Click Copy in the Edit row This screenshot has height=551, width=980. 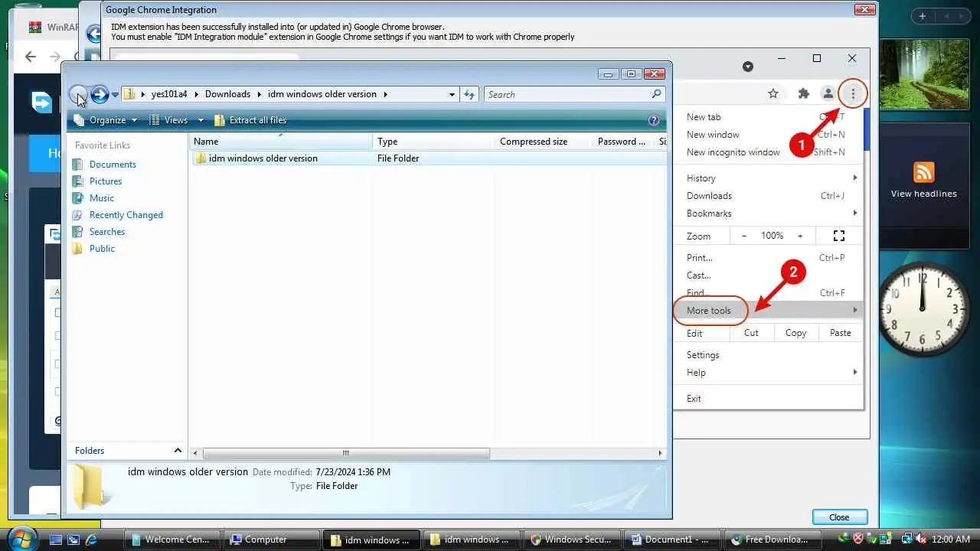pyautogui.click(x=796, y=333)
